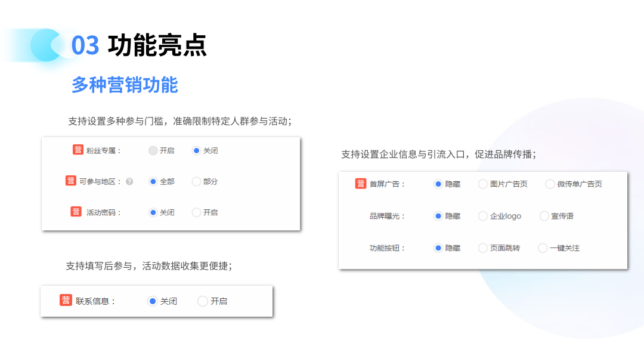This screenshot has width=644, height=362.
Task: Choose 微传单广告页 for 首屏广告
Action: [550, 184]
